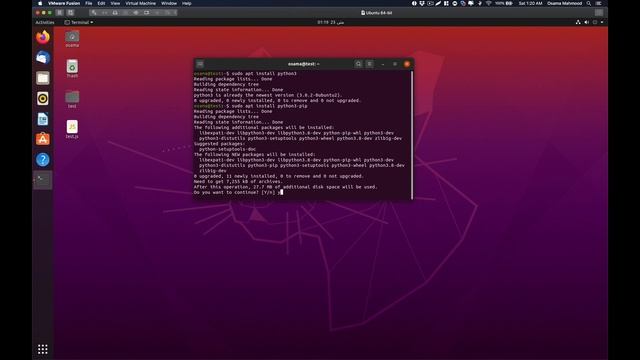Open the Virtual Machine menu
The height and width of the screenshot is (360, 640).
point(140,3)
